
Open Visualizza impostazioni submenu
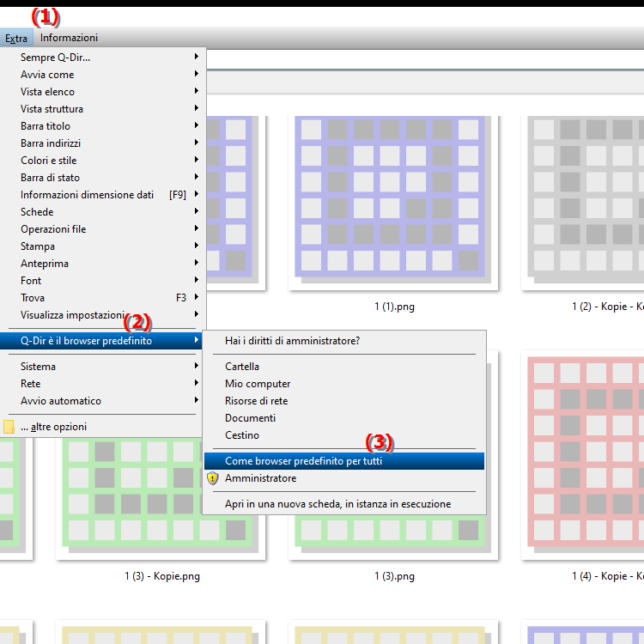pyautogui.click(x=102, y=315)
